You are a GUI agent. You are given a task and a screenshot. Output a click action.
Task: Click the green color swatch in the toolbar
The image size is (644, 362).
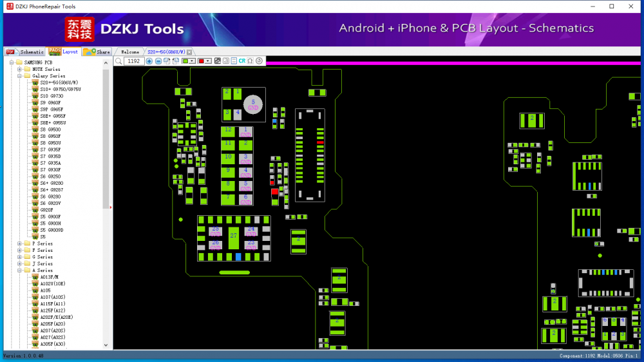(185, 61)
